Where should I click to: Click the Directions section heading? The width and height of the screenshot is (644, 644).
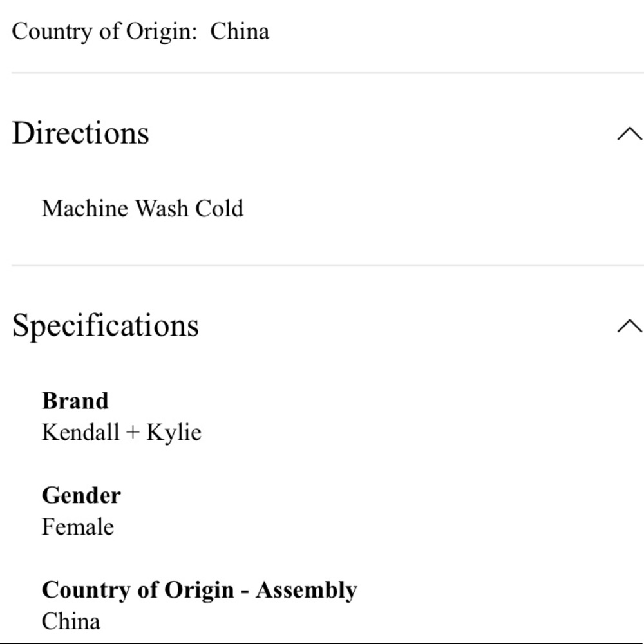click(80, 133)
